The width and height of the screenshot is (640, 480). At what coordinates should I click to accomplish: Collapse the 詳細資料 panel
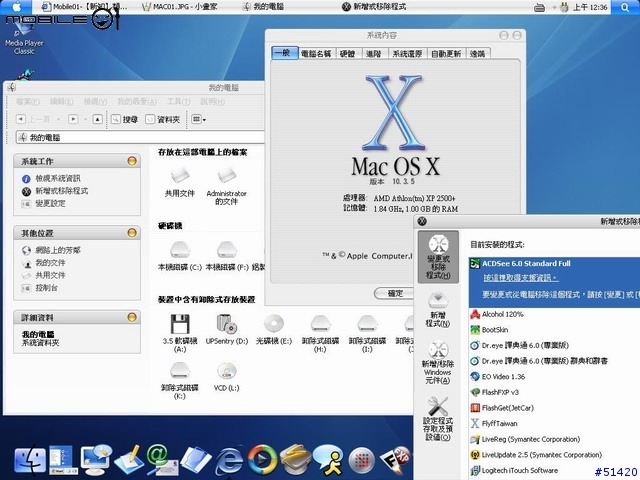131,317
